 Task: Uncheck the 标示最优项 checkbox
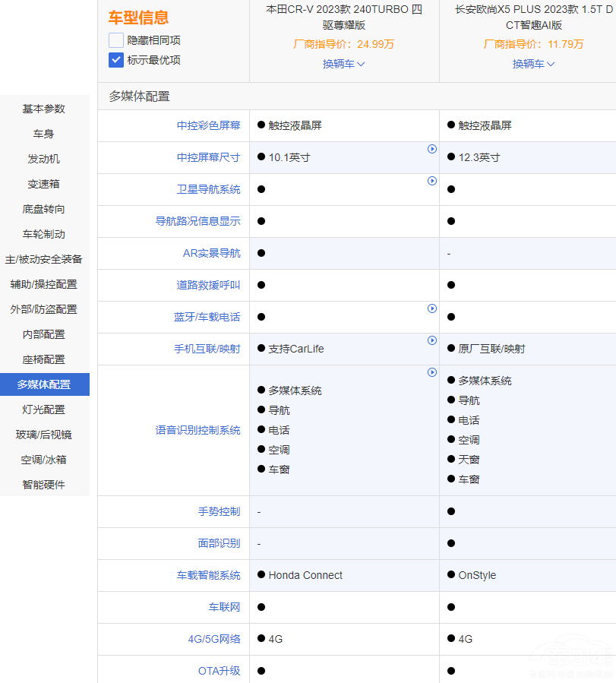[x=116, y=60]
